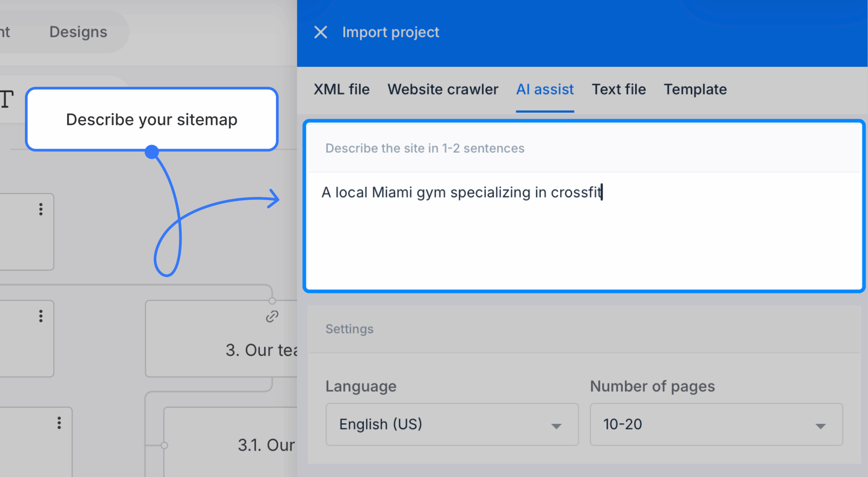Open the Number of pages dropdown
868x477 pixels.
click(x=716, y=424)
